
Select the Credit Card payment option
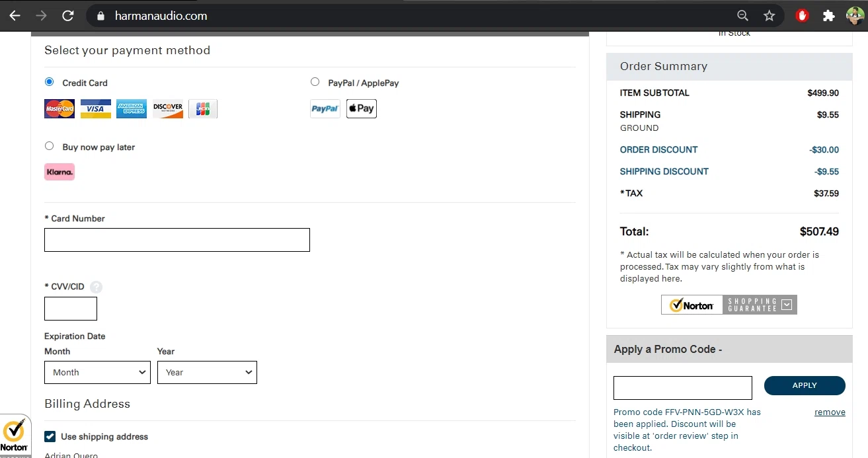pyautogui.click(x=50, y=82)
